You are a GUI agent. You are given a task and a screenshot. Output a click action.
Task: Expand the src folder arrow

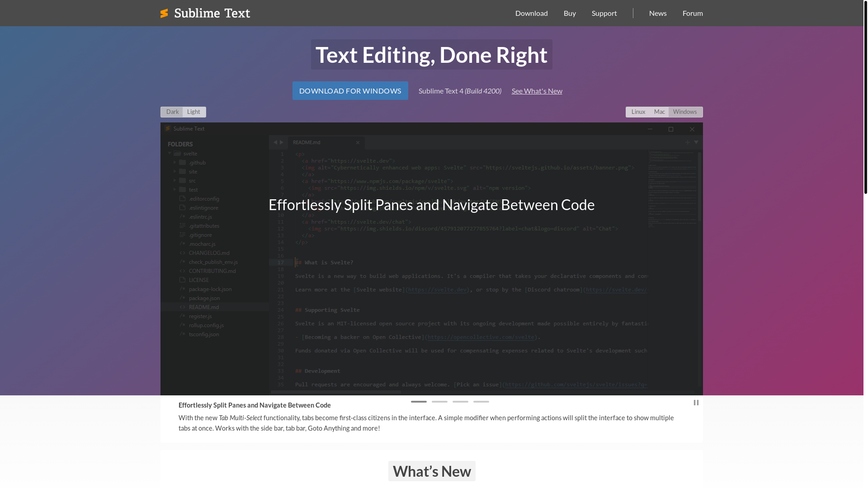click(x=175, y=181)
